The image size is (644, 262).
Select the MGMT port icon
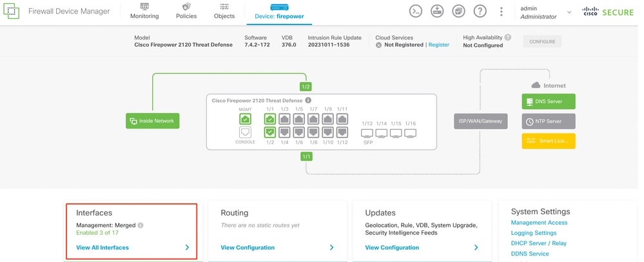[245, 119]
